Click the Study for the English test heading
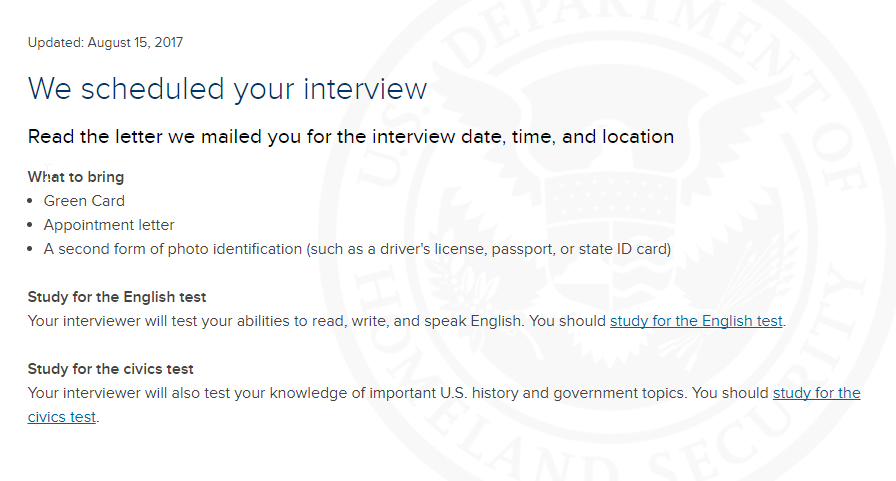896x481 pixels. tap(117, 297)
